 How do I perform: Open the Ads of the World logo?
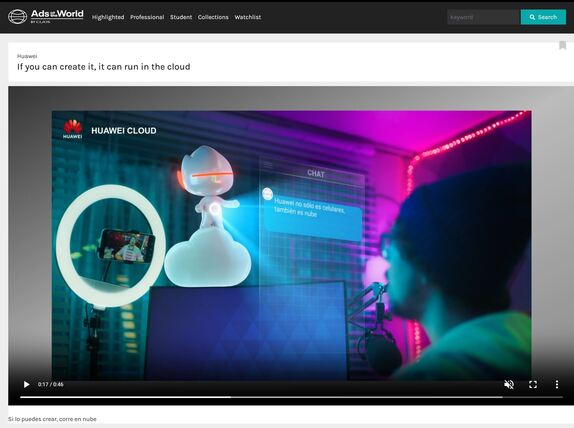point(46,16)
